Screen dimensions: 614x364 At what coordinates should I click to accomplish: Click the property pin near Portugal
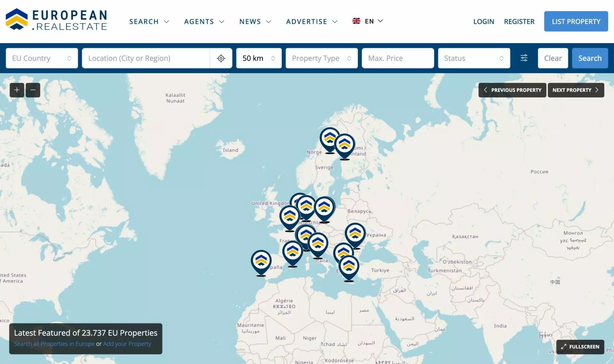261,261
